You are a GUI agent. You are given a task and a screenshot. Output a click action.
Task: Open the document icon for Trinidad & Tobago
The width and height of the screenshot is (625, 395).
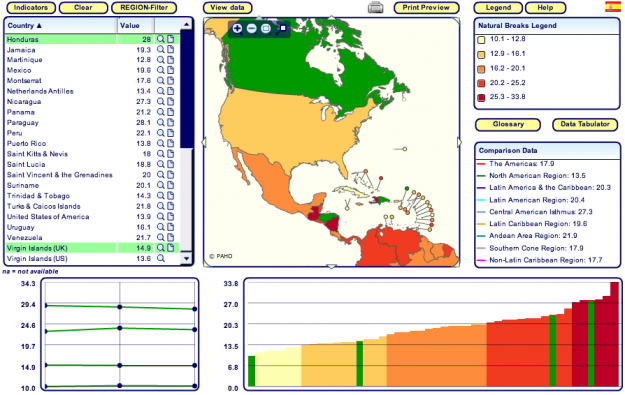171,196
